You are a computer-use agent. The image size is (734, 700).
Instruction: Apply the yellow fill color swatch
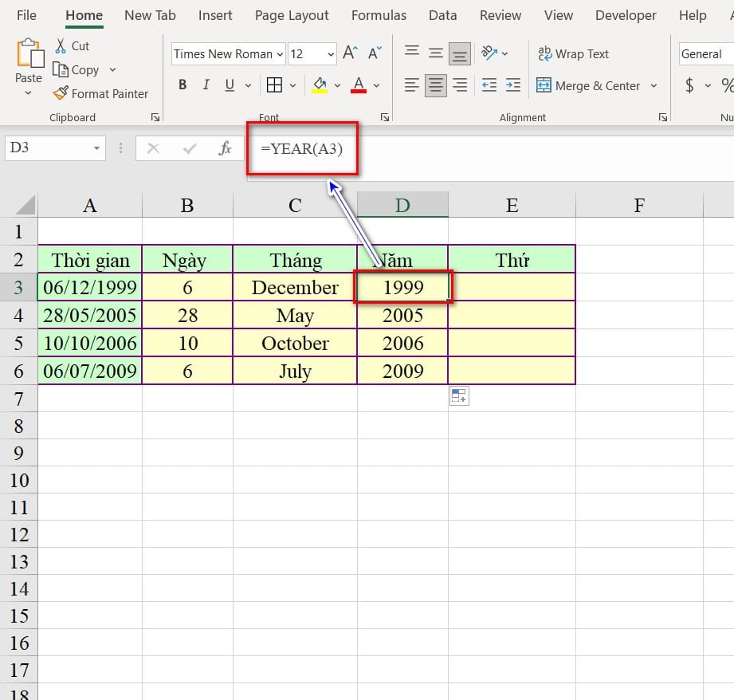click(320, 85)
